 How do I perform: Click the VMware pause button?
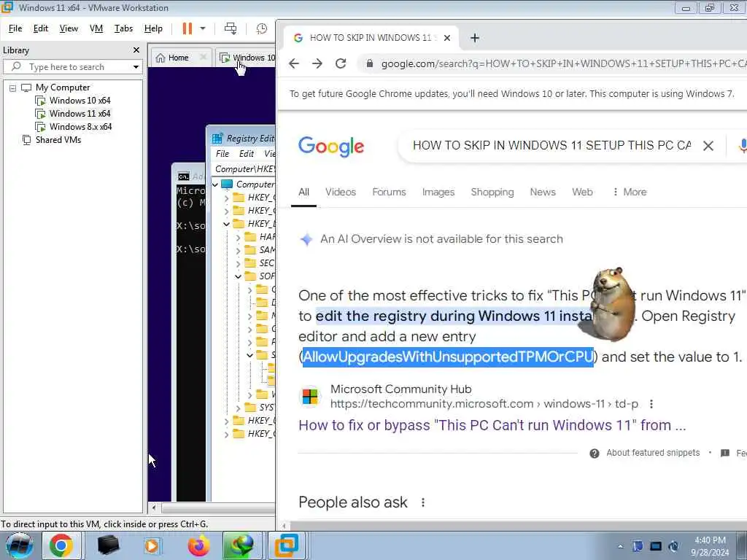(x=187, y=28)
